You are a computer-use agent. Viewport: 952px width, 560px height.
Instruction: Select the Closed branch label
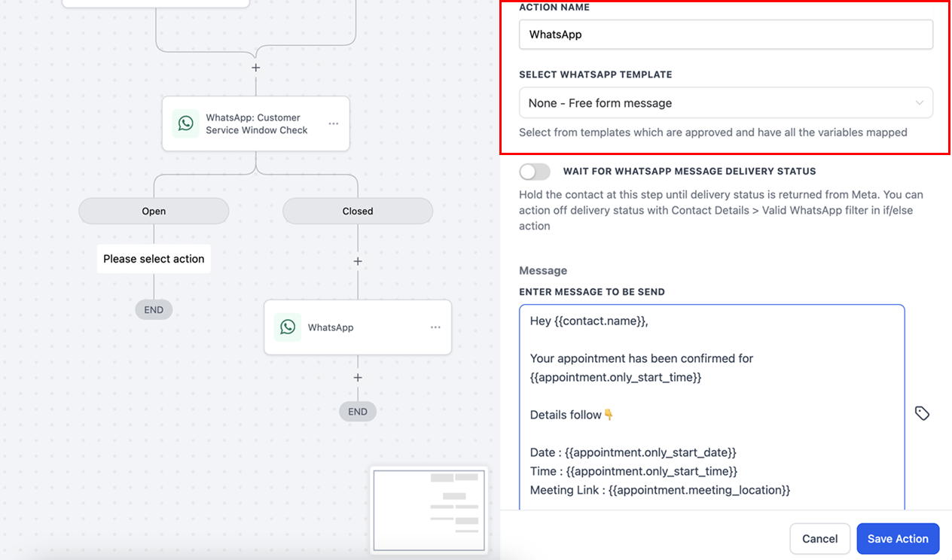pos(358,212)
